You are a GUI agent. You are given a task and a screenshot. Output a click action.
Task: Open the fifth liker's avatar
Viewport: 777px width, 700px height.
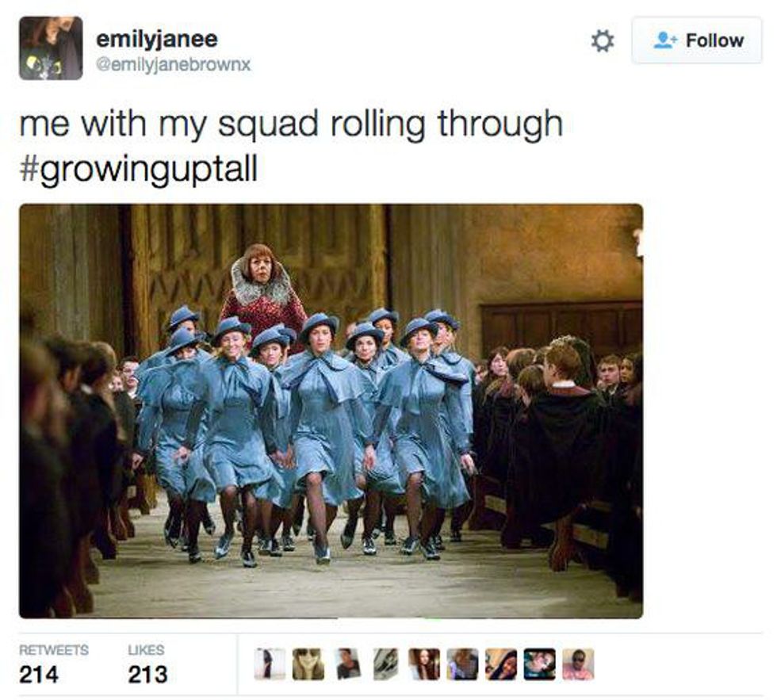tap(423, 664)
